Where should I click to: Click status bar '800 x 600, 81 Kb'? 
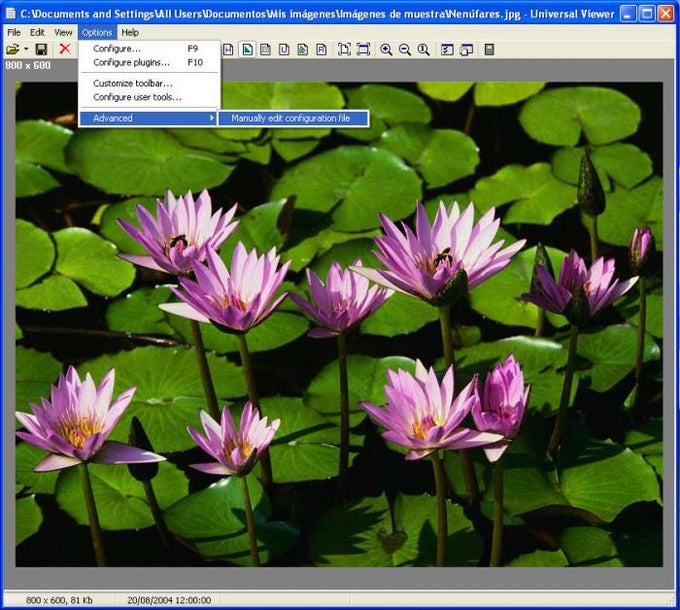59,600
